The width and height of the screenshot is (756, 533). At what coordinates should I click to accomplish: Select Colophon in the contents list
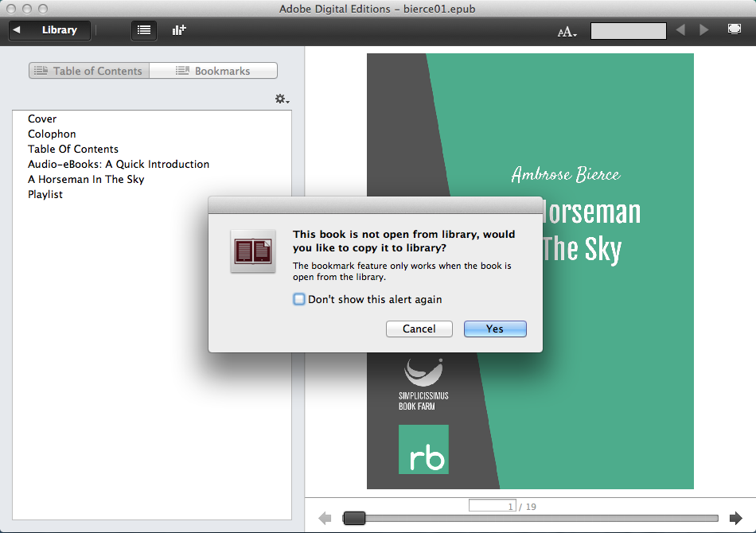pyautogui.click(x=52, y=134)
